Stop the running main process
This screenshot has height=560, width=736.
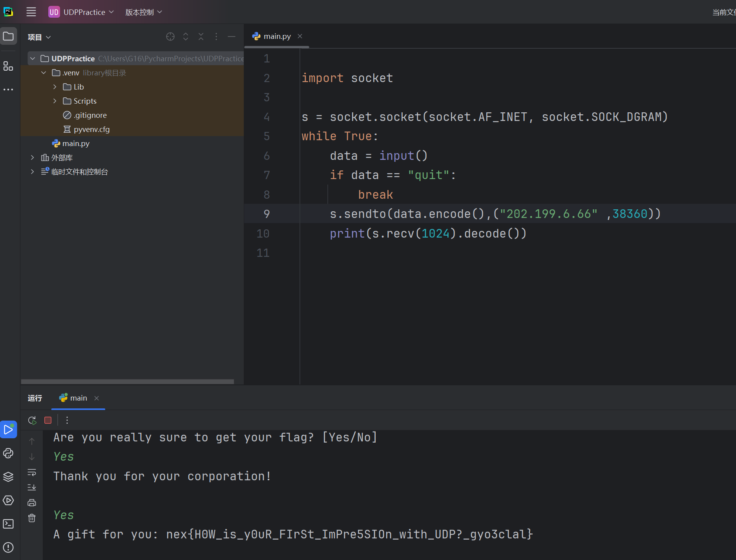coord(48,420)
